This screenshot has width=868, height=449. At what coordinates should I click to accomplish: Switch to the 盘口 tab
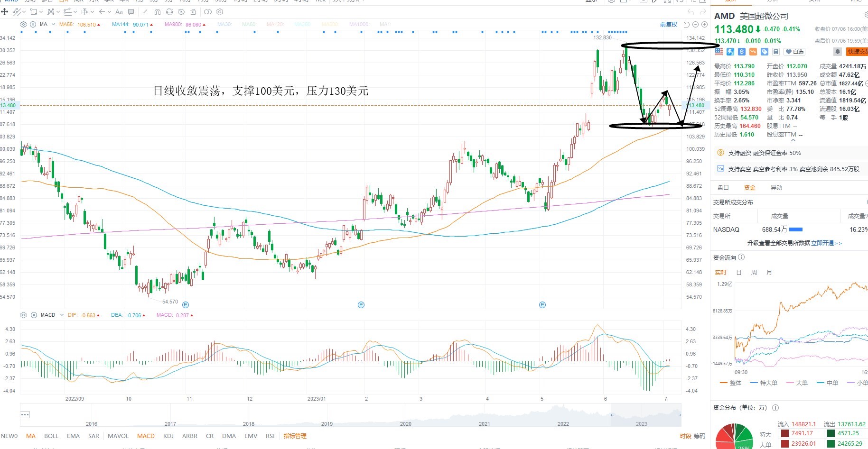pyautogui.click(x=723, y=188)
